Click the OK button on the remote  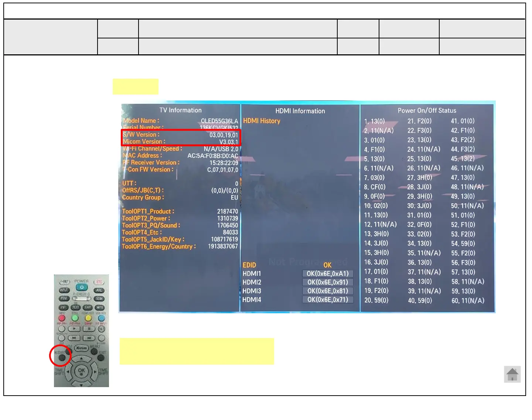[x=81, y=371]
